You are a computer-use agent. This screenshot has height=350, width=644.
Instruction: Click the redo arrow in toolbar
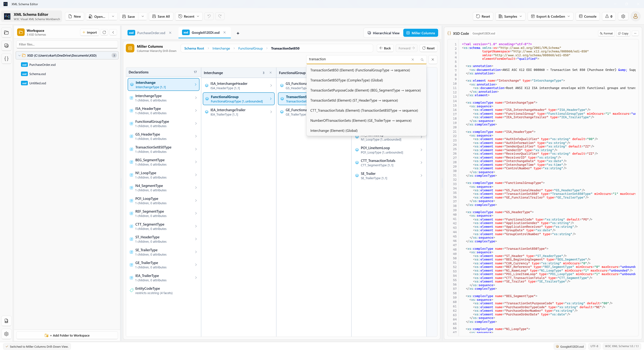(x=220, y=16)
